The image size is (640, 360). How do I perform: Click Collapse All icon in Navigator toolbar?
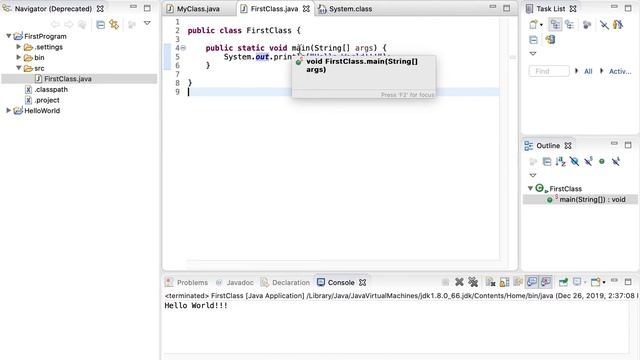[x=100, y=25]
